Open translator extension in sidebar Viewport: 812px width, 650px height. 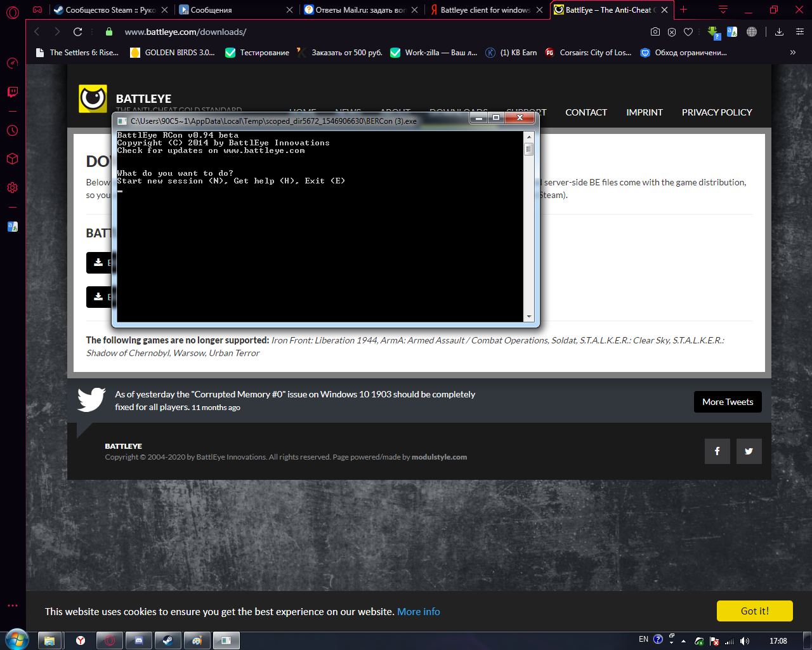click(x=13, y=227)
